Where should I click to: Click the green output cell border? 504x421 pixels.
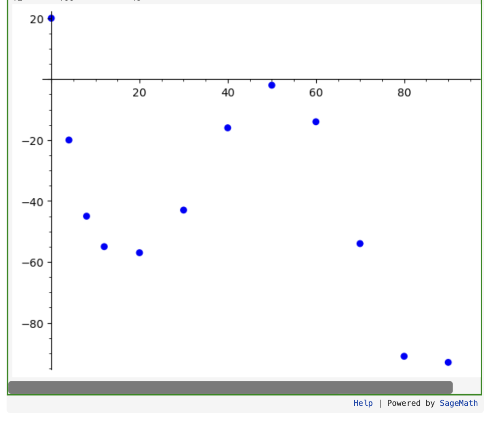click(x=8, y=191)
